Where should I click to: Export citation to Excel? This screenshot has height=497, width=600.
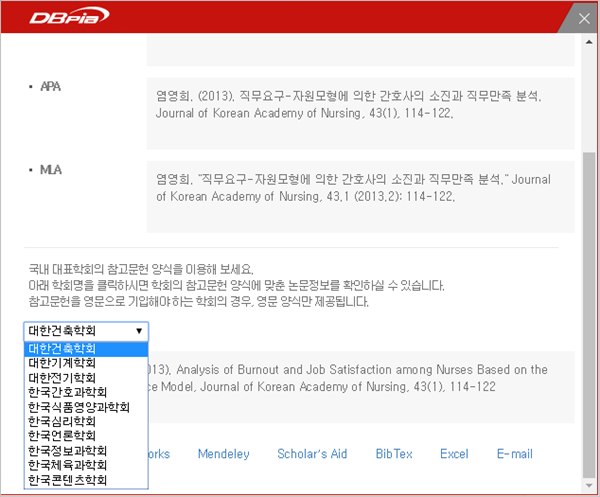[454, 454]
